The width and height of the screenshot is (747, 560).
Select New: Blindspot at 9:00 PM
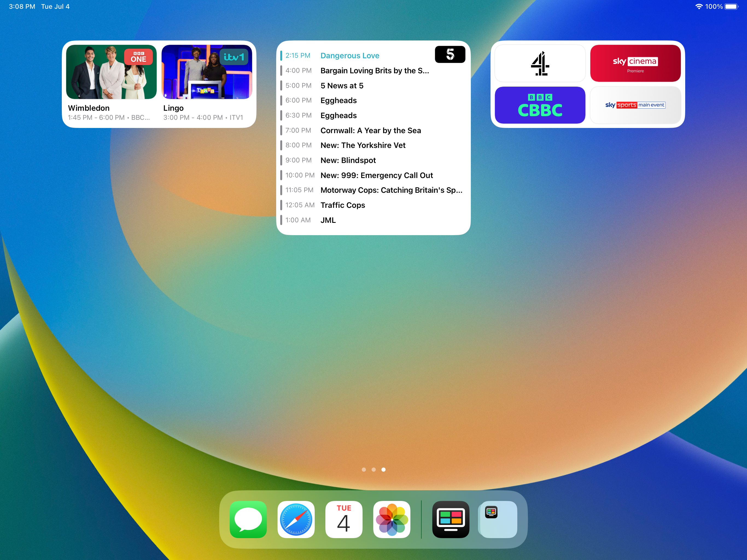348,161
